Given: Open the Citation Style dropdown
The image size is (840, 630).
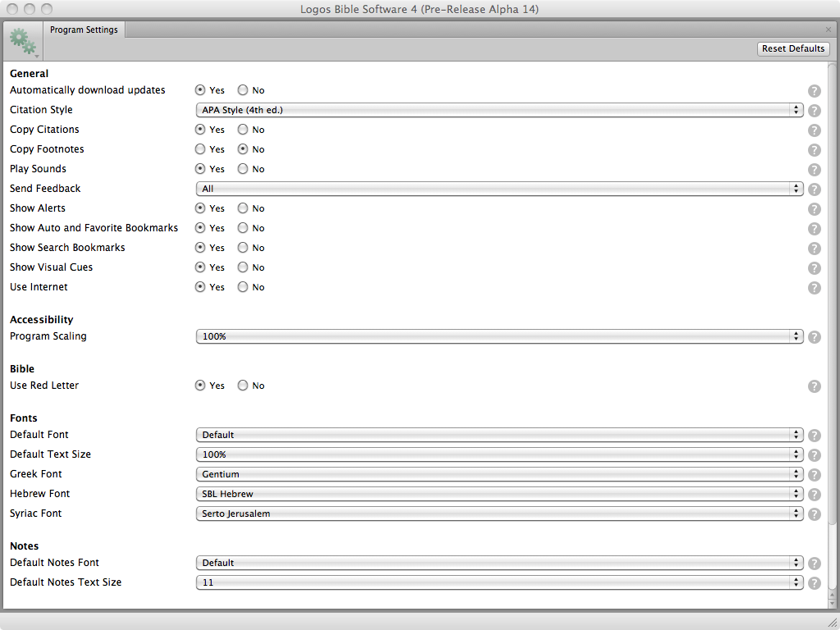Looking at the screenshot, I should (500, 110).
